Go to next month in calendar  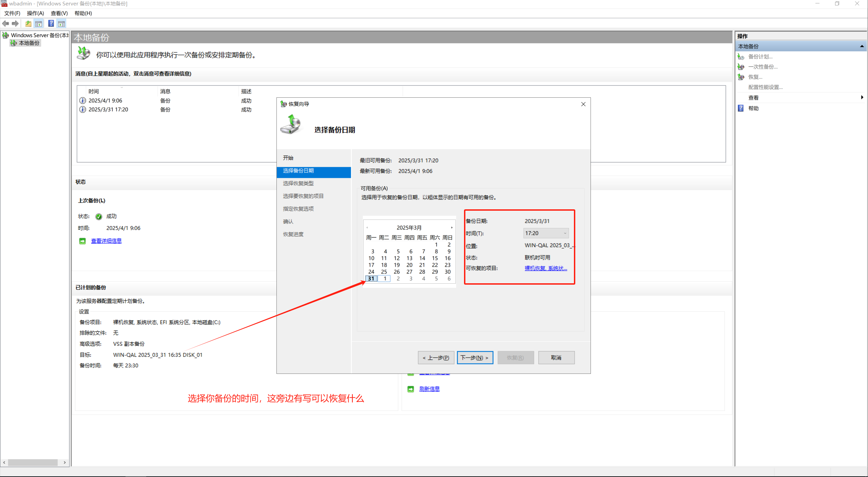(x=451, y=228)
